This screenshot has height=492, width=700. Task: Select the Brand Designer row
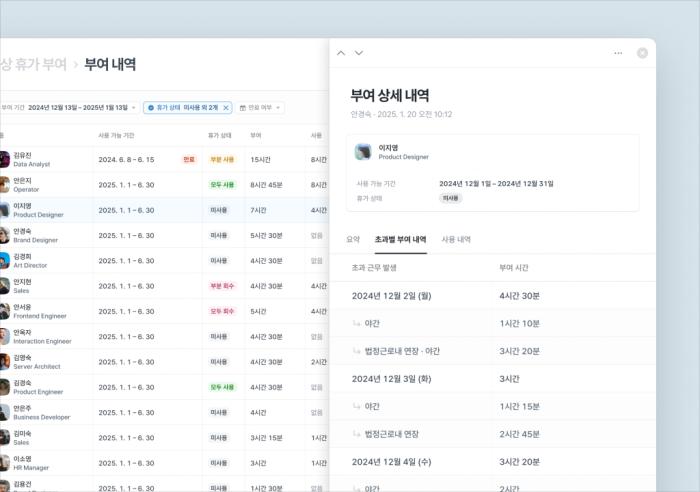point(164,235)
